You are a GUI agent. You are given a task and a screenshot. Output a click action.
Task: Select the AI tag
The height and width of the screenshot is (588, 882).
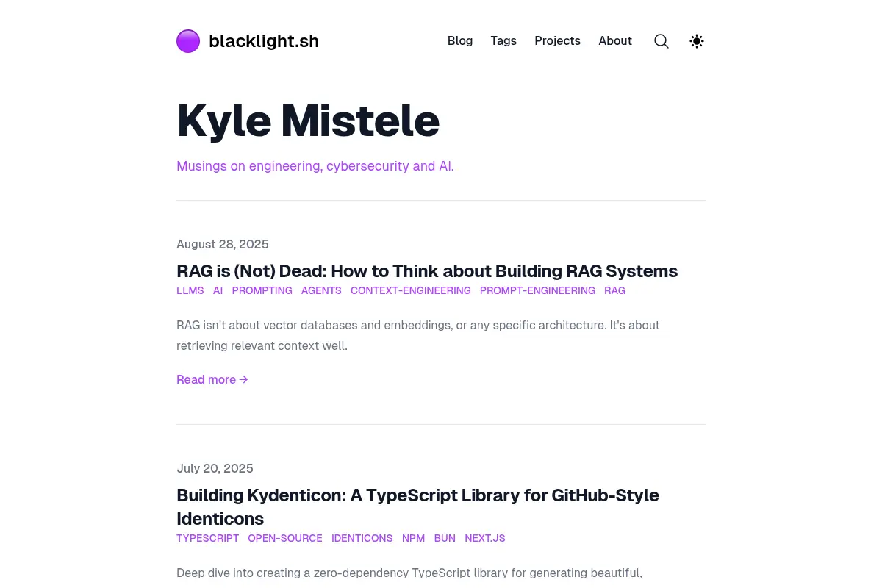[x=218, y=290]
